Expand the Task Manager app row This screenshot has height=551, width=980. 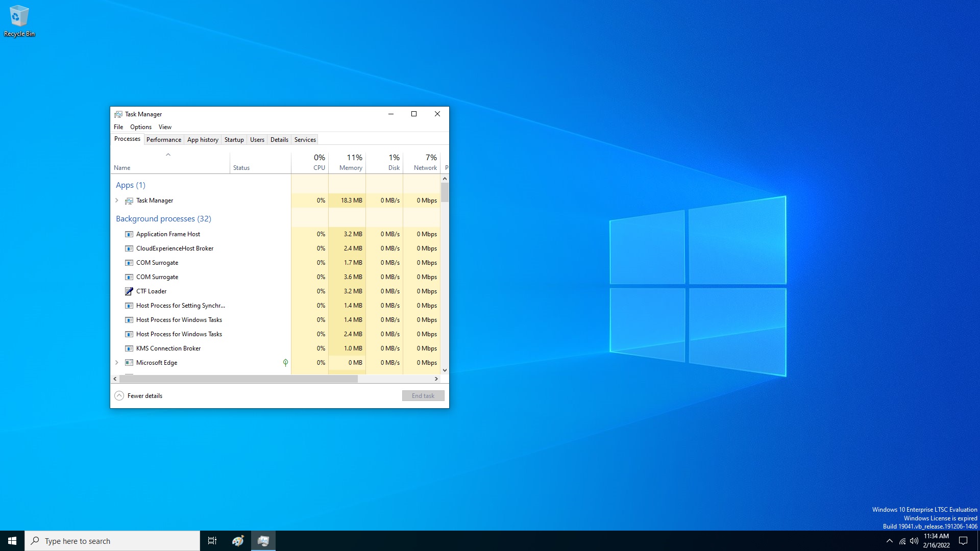[117, 201]
